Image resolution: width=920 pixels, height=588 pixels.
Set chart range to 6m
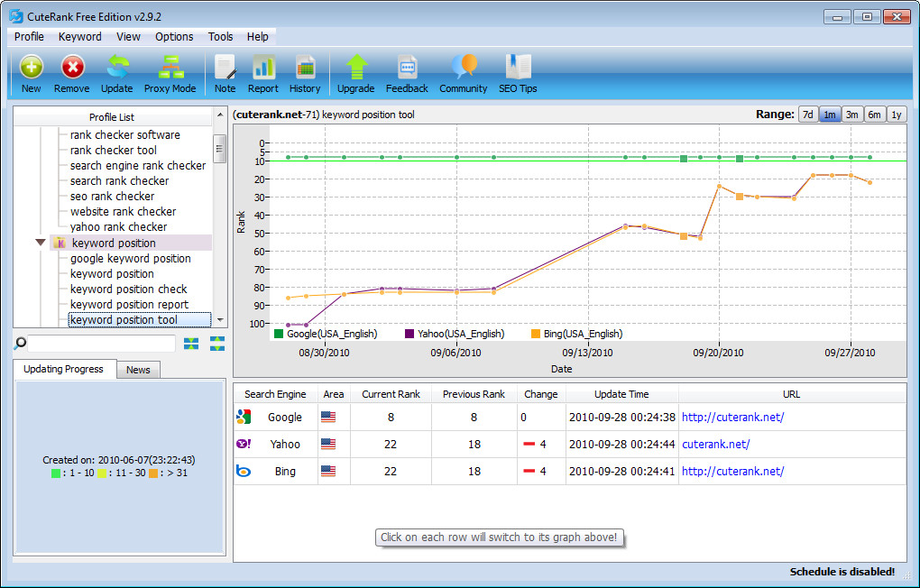(x=874, y=115)
